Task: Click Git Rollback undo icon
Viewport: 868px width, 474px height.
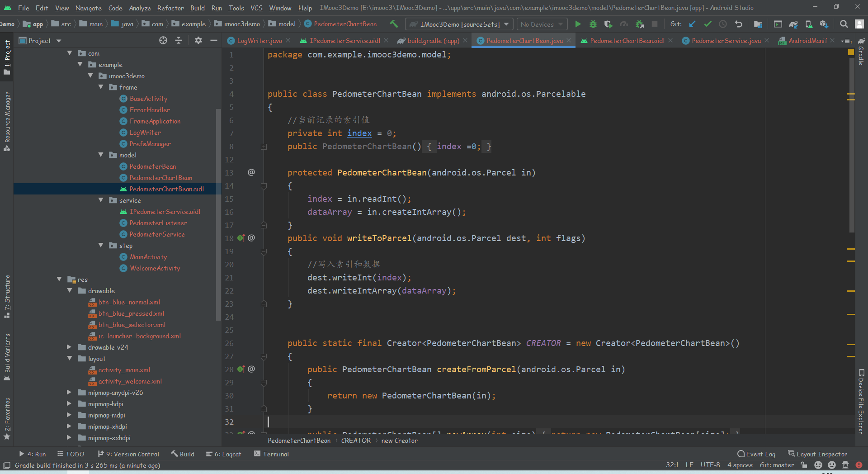Action: tap(739, 24)
